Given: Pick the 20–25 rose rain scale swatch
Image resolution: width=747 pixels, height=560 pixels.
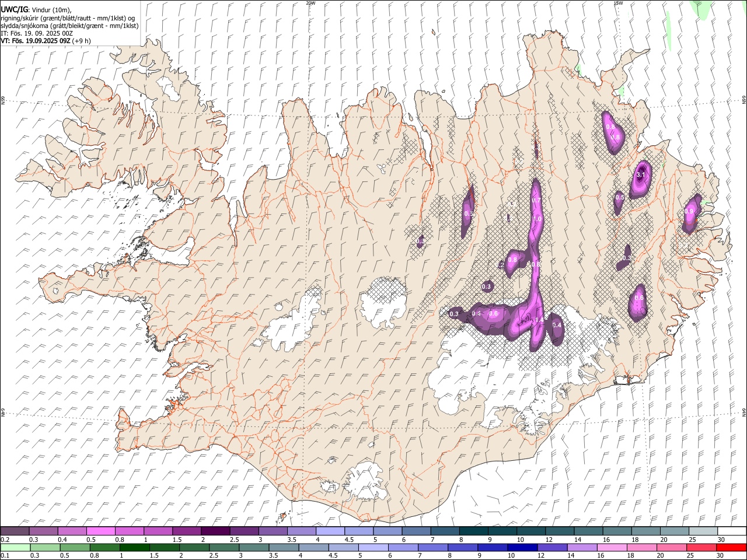Looking at the screenshot, I should click(671, 548).
